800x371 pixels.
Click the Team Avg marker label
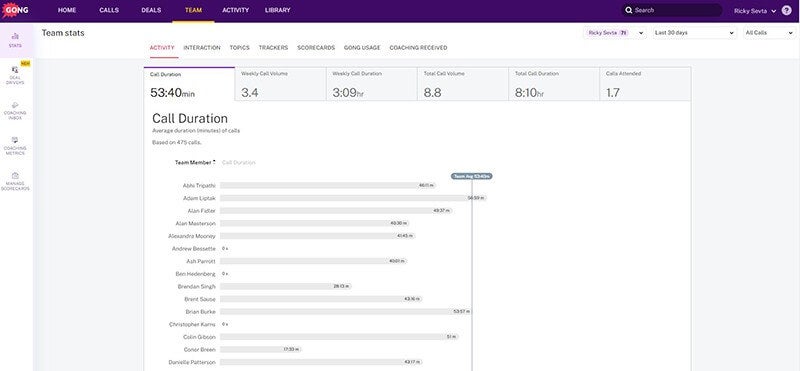pyautogui.click(x=472, y=177)
